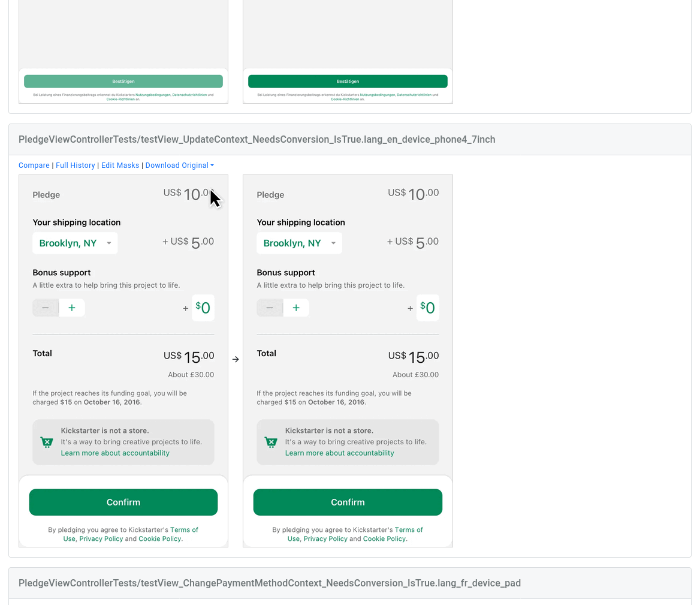Open Learn more about accountability on left
The height and width of the screenshot is (605, 700).
click(115, 453)
